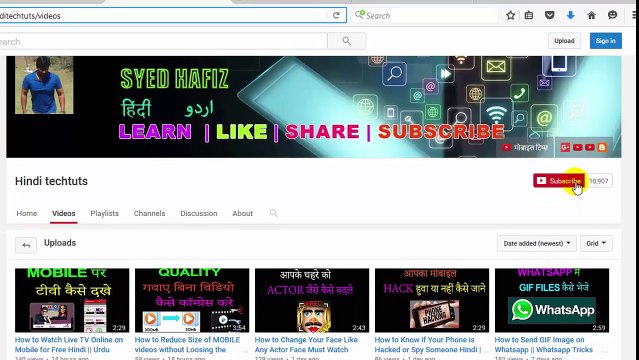Switch to the Playlists tab
639x360 pixels.
tap(104, 213)
